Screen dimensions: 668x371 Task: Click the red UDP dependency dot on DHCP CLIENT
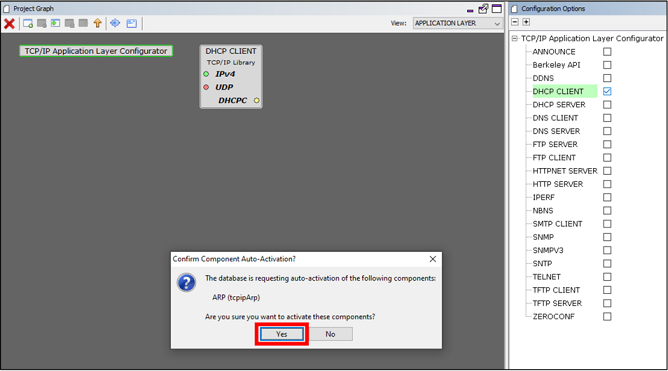pos(206,87)
